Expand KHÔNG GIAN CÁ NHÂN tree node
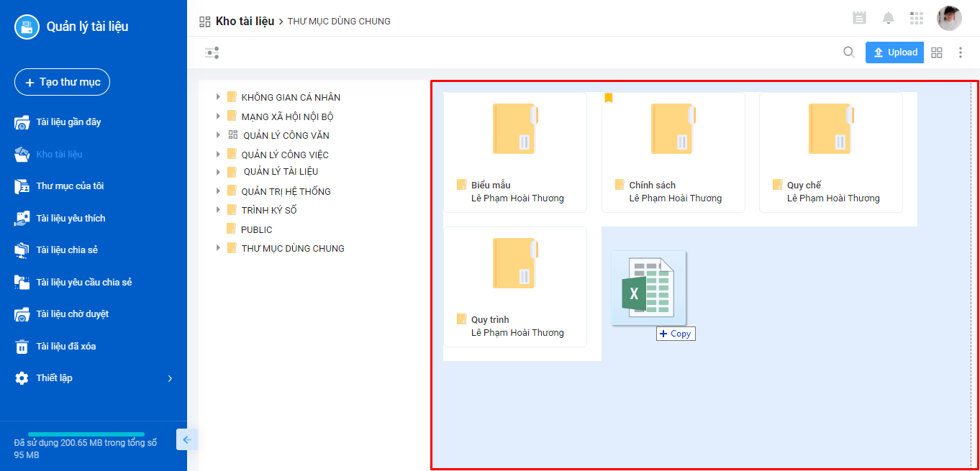Viewport: 980px width, 471px height. coord(218,96)
